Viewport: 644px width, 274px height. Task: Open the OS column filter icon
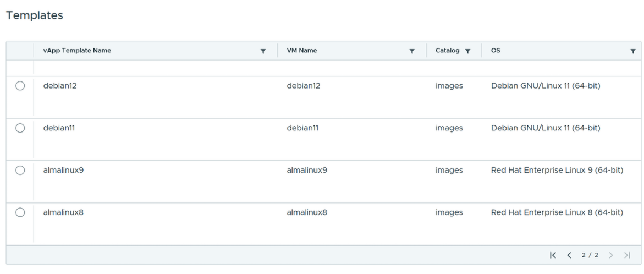[633, 51]
